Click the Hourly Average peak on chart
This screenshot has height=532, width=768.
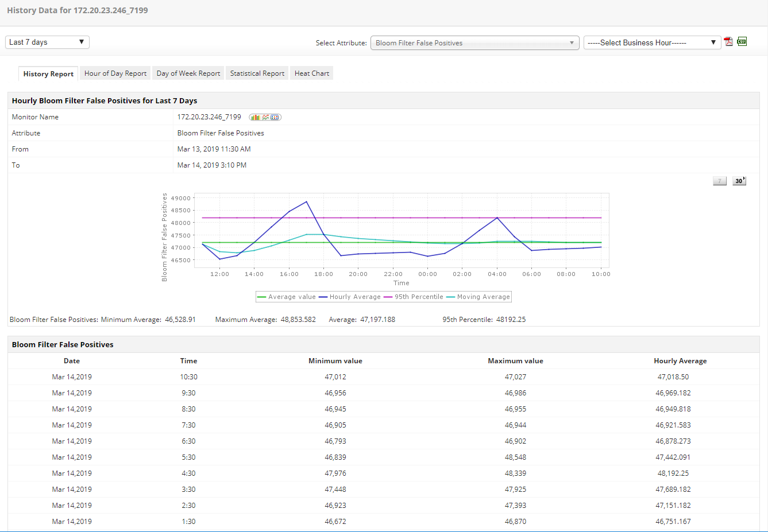307,201
